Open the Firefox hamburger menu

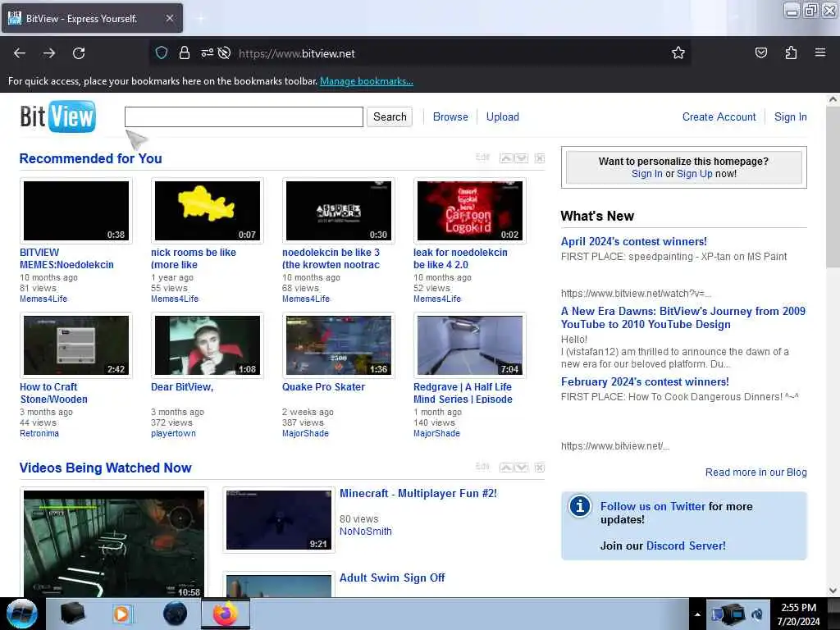click(x=820, y=52)
